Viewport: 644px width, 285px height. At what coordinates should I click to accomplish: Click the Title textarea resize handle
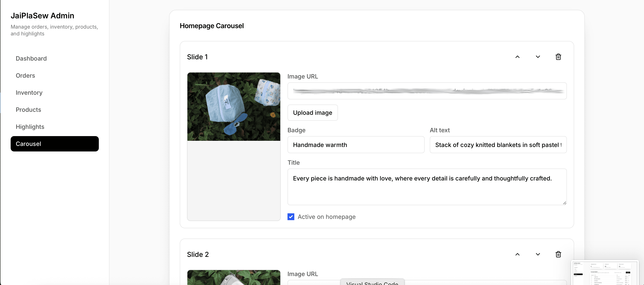[x=564, y=203]
